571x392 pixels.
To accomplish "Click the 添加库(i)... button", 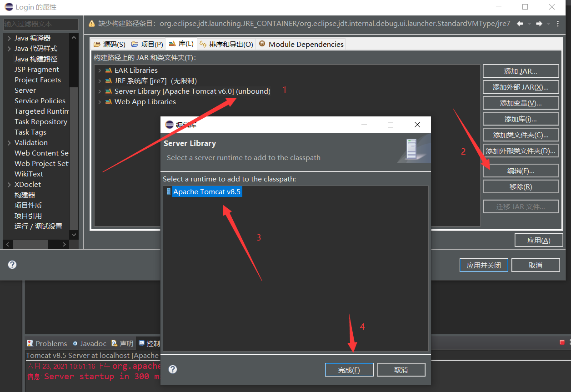I will pyautogui.click(x=521, y=119).
